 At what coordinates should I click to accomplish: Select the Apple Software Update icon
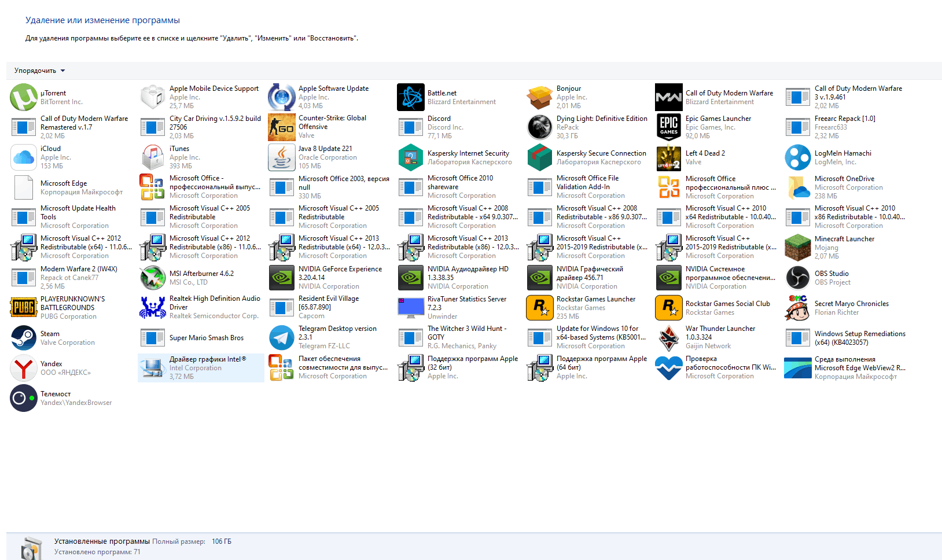(x=282, y=97)
